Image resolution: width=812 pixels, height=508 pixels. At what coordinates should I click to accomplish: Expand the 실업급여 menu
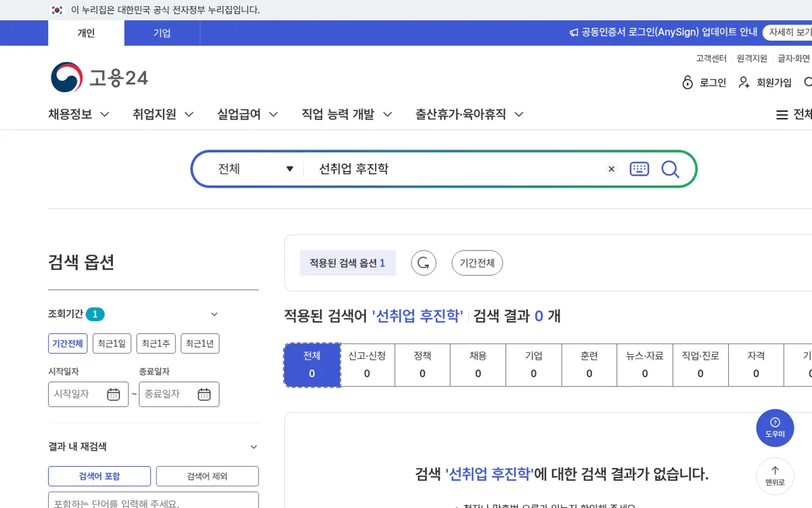[248, 114]
